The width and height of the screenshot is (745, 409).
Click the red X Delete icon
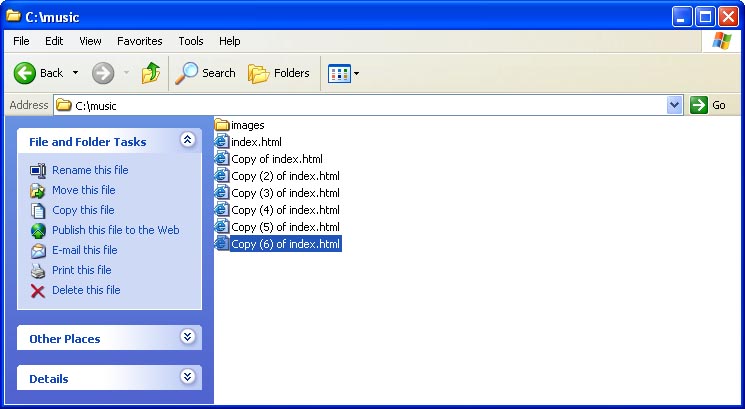coord(38,291)
